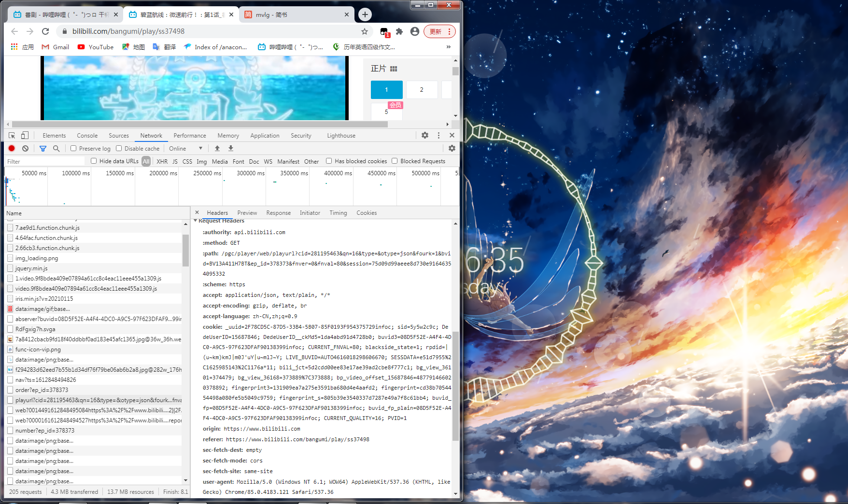Bookmark this page with the star icon
The width and height of the screenshot is (848, 504).
(365, 31)
